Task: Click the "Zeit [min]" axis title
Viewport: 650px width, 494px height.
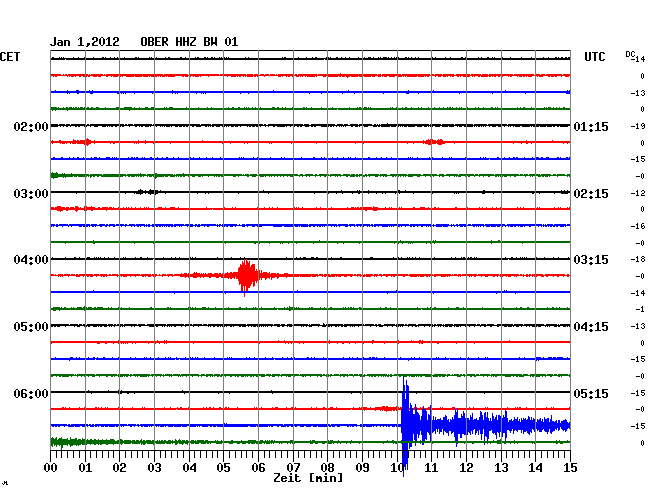Action: click(308, 478)
